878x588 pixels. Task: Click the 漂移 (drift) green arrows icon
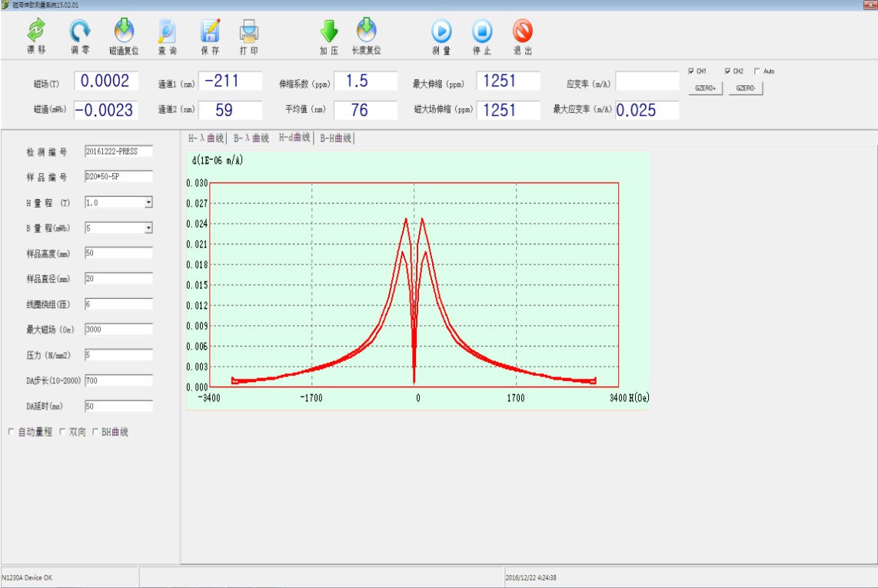coord(36,32)
